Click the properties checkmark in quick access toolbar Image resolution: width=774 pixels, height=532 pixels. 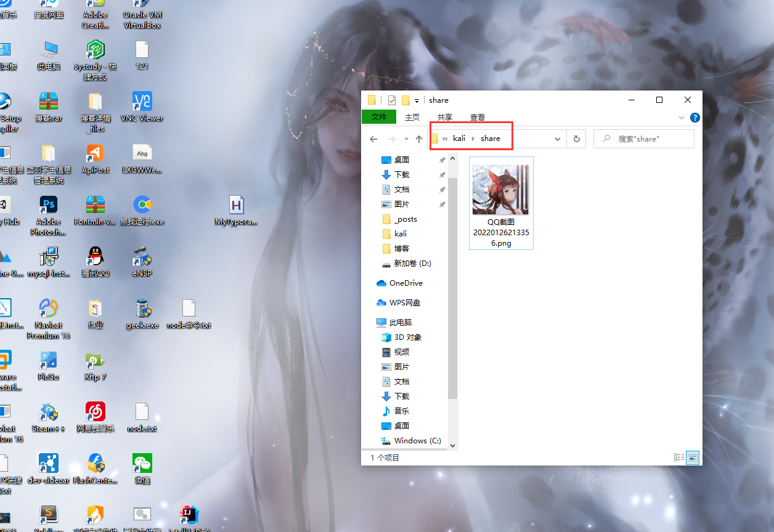(392, 100)
